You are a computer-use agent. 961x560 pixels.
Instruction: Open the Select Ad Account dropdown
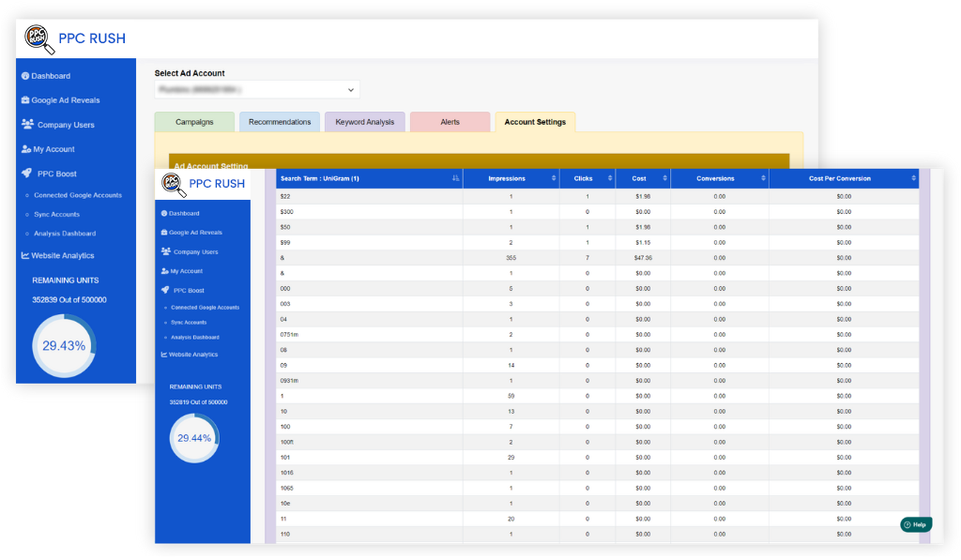point(257,89)
